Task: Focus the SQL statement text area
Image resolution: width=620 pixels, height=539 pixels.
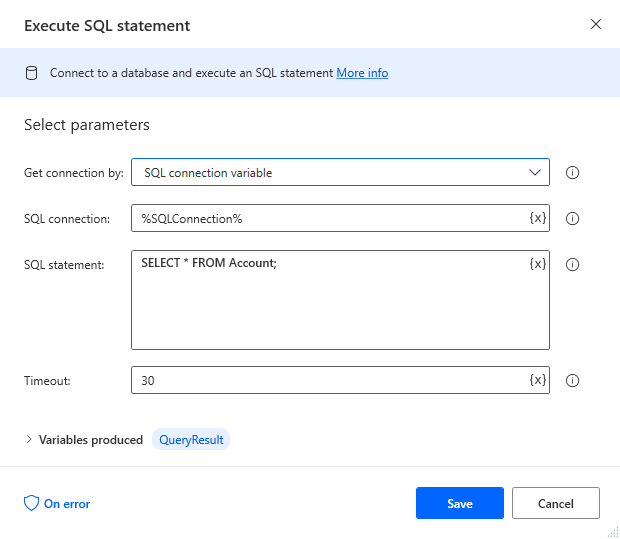Action: [330, 310]
